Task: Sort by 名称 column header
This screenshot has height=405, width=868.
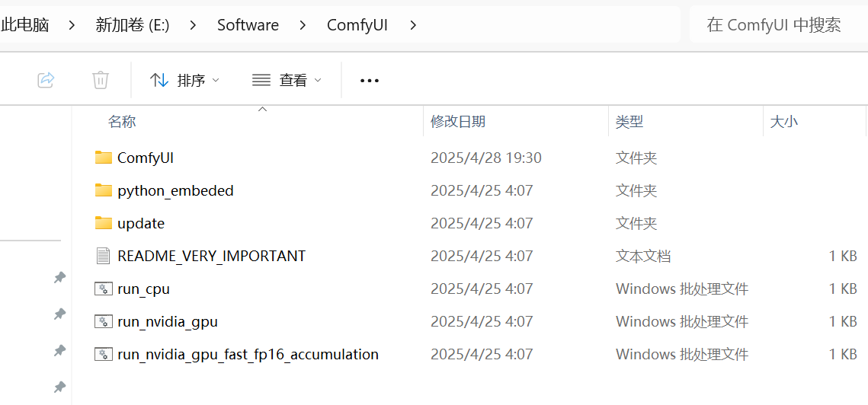Action: (x=123, y=122)
